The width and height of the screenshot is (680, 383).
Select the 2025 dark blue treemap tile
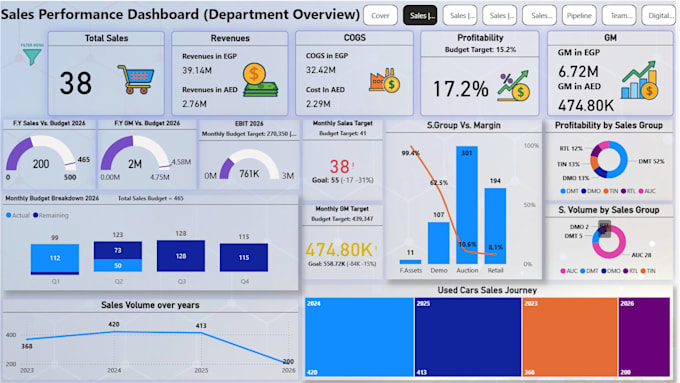[468, 337]
